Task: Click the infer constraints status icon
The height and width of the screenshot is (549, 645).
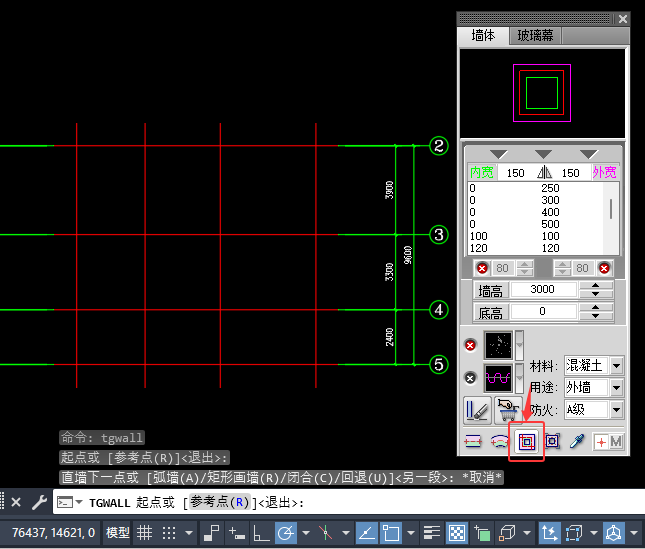Action: (212, 533)
